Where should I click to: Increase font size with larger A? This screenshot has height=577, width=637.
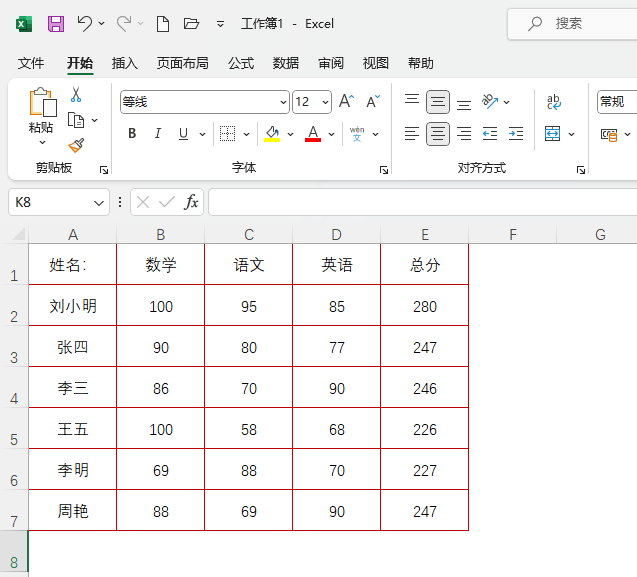click(x=347, y=101)
